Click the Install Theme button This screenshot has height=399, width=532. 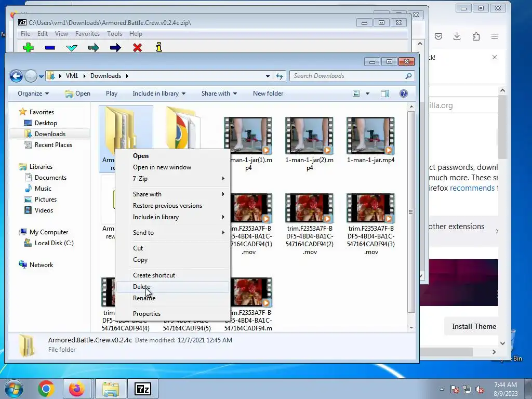tap(474, 326)
